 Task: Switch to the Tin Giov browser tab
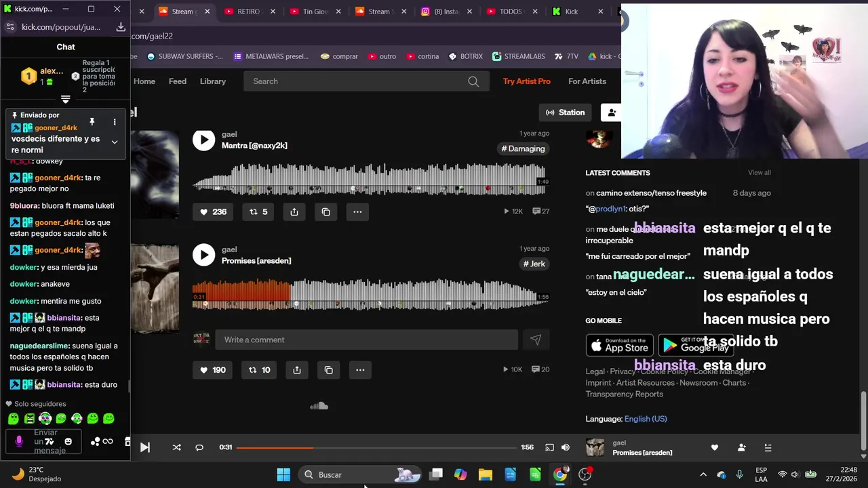click(x=315, y=12)
